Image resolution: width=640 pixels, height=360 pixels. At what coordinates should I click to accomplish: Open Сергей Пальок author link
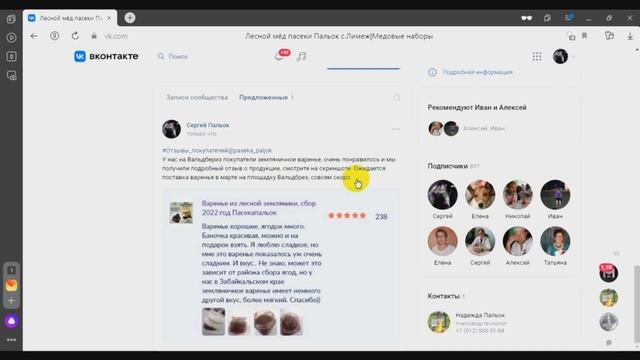coord(208,125)
